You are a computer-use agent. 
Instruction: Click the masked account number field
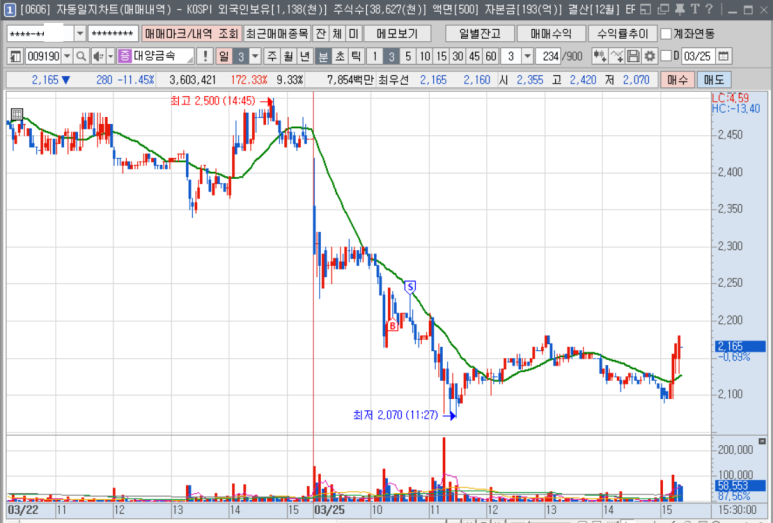(40, 34)
